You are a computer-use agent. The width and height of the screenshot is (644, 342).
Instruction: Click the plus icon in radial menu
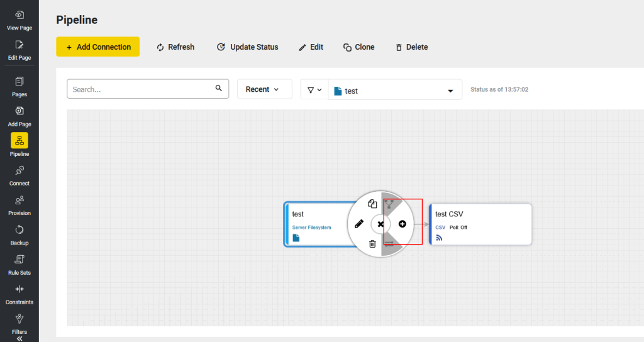(x=402, y=224)
